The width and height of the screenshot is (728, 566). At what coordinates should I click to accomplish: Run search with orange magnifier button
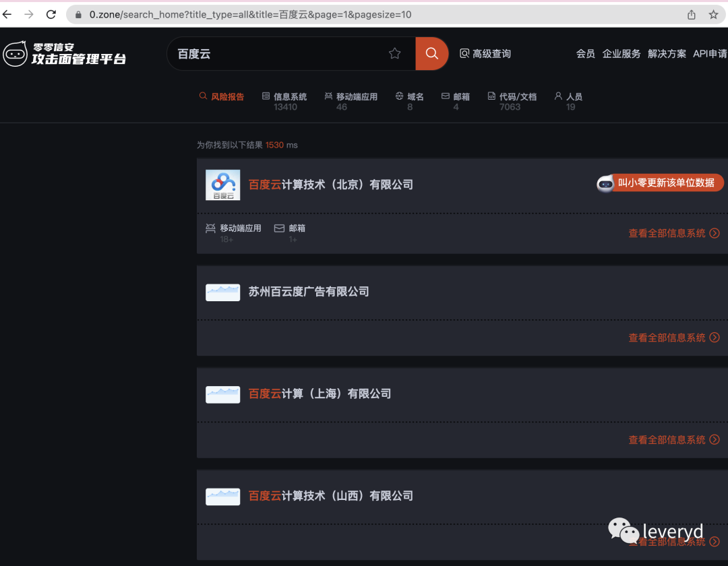pyautogui.click(x=432, y=54)
